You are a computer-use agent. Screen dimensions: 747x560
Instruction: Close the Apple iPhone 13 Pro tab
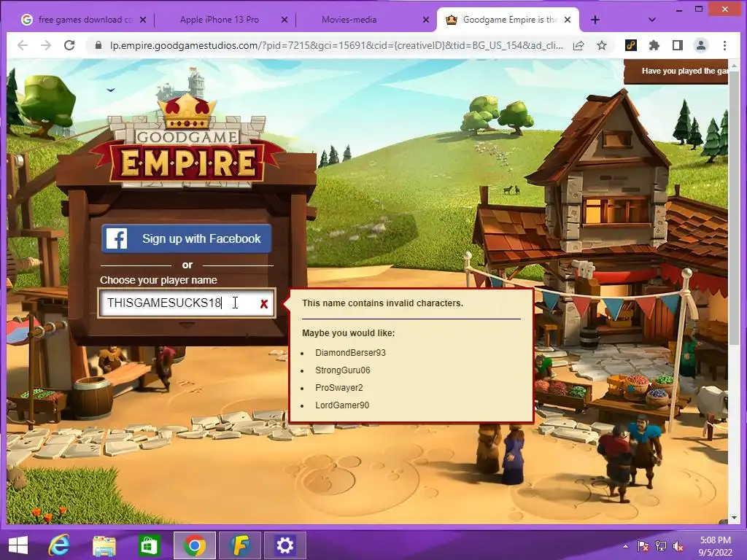[x=285, y=20]
